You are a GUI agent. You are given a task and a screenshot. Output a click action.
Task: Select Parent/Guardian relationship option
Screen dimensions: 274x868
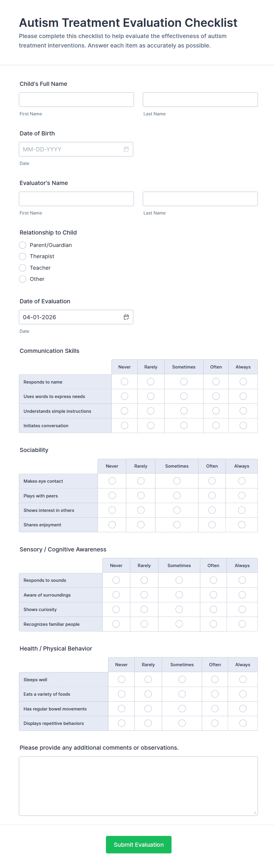click(23, 245)
